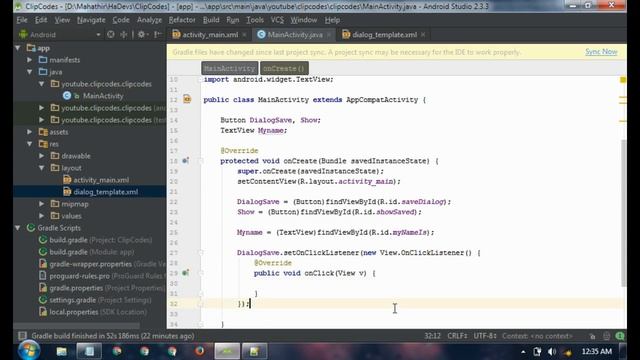The image size is (640, 360).
Task: Expand the manifests folder
Action: point(30,60)
